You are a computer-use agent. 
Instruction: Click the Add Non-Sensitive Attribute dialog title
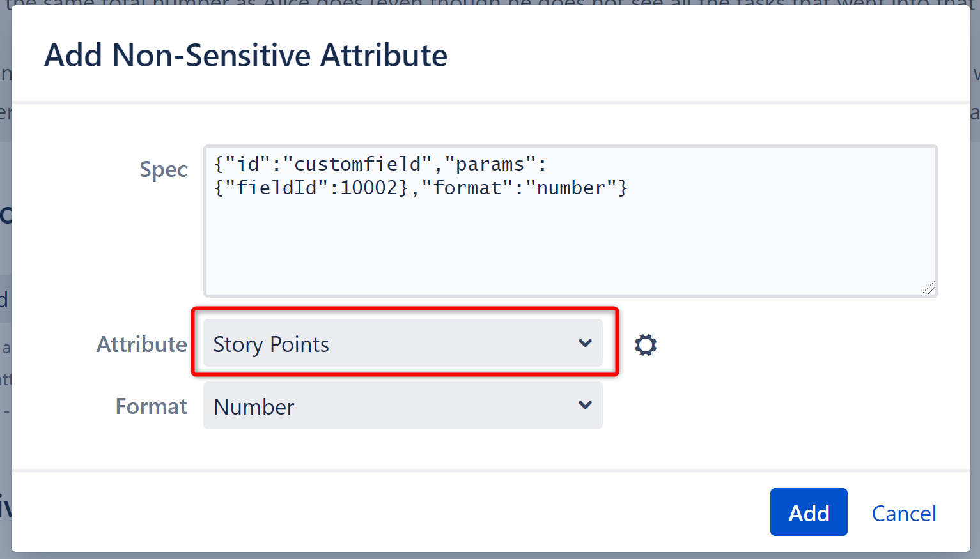click(x=245, y=56)
